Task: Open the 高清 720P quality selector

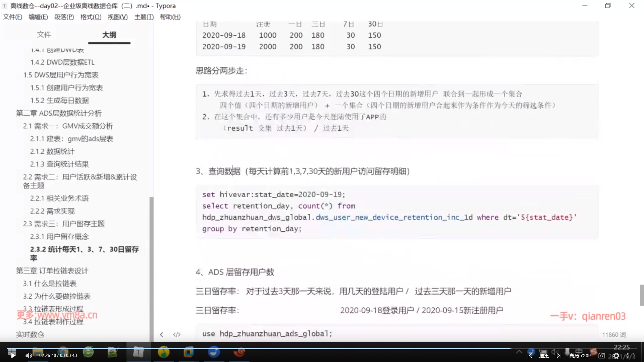Action: (x=580, y=356)
